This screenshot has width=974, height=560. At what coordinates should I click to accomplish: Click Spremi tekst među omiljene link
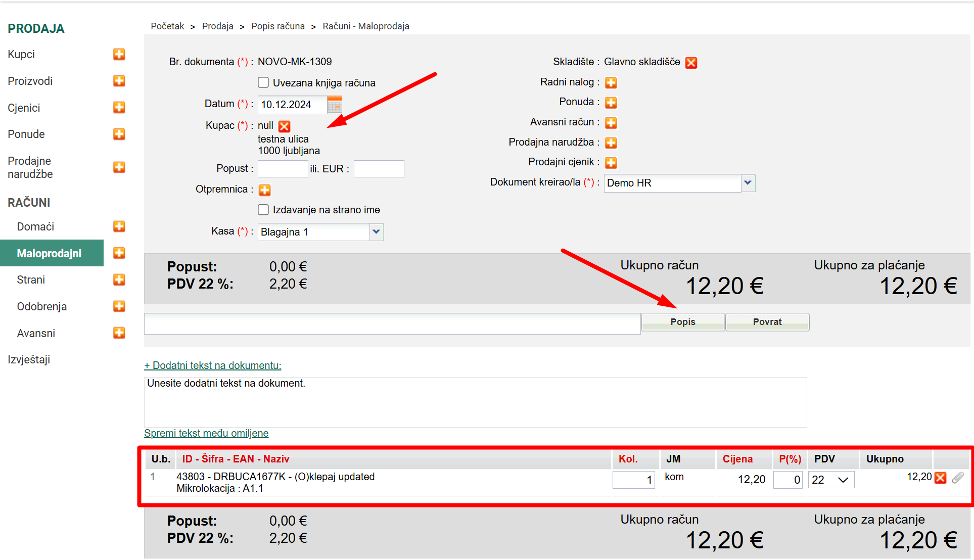pos(206,433)
